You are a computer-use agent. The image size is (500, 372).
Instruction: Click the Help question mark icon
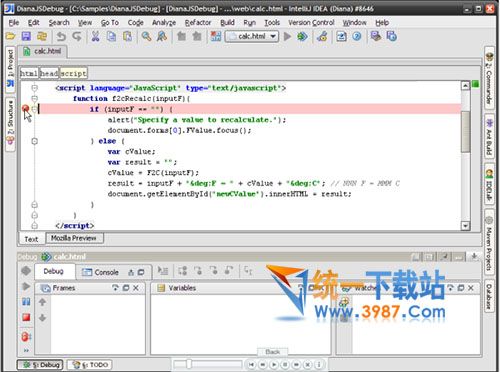point(357,36)
